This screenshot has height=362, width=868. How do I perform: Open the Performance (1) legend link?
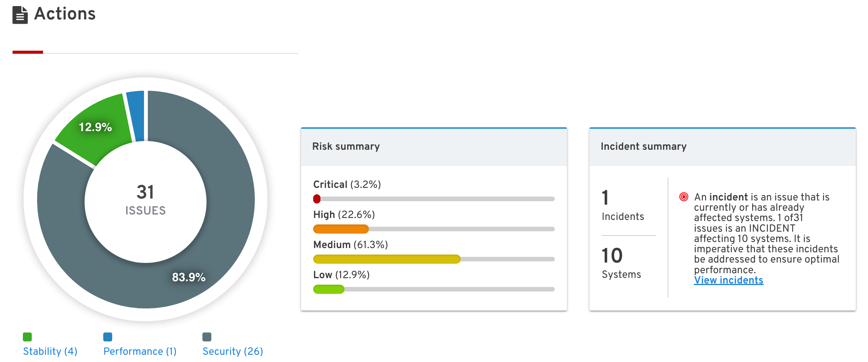[x=140, y=351]
